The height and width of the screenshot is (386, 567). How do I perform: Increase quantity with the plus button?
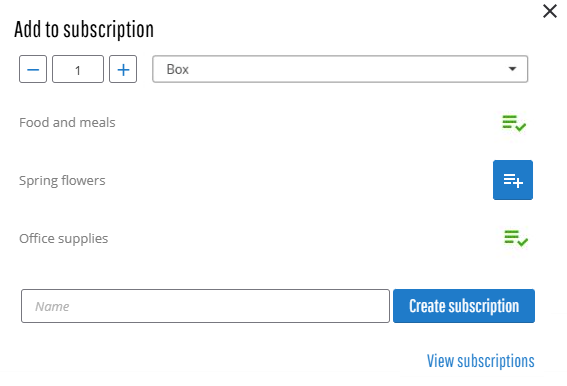tap(123, 69)
